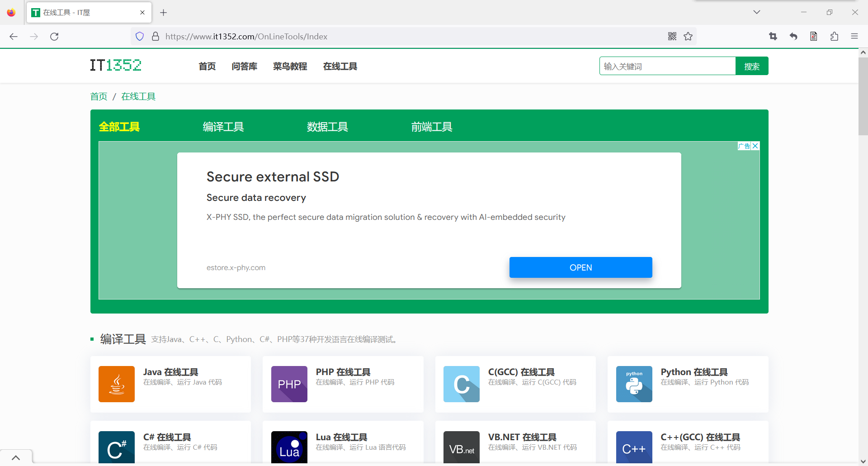
Task: Click the Firefox icon in title bar
Action: coord(11,12)
